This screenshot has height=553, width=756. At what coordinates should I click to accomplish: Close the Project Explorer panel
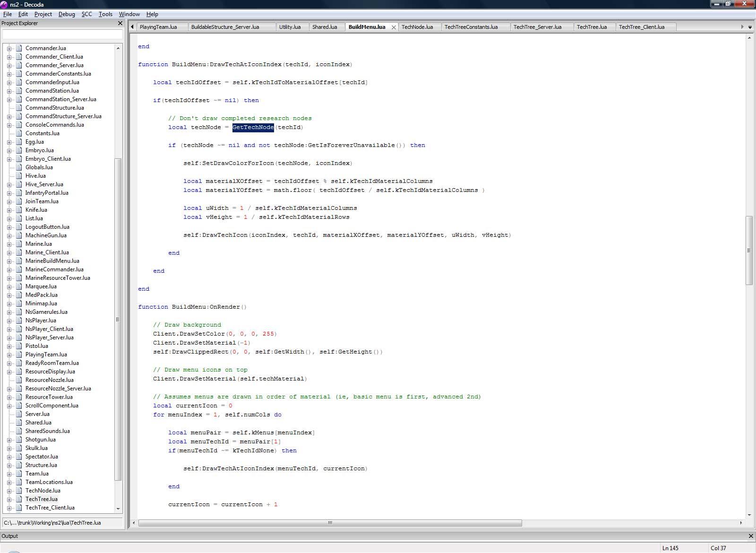120,23
